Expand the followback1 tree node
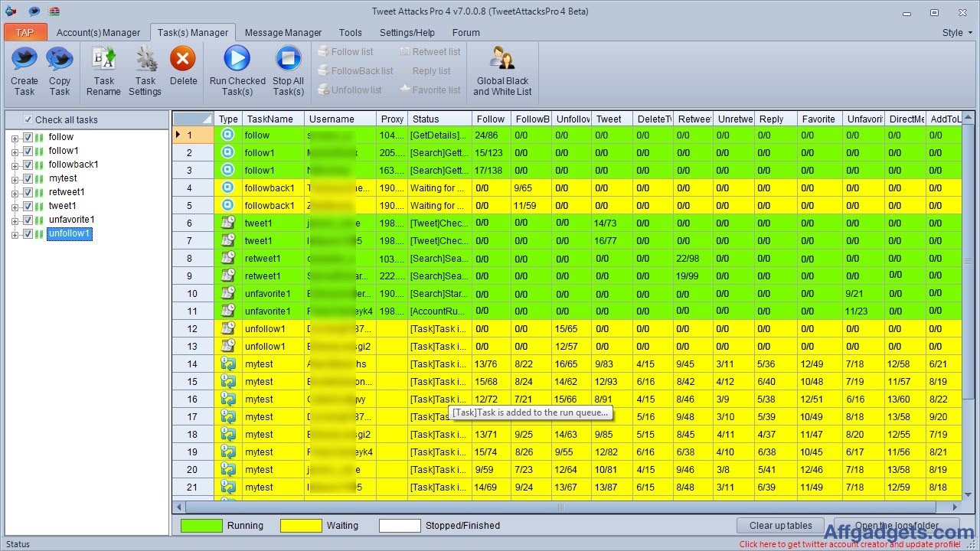This screenshot has width=980, height=551. [15, 165]
